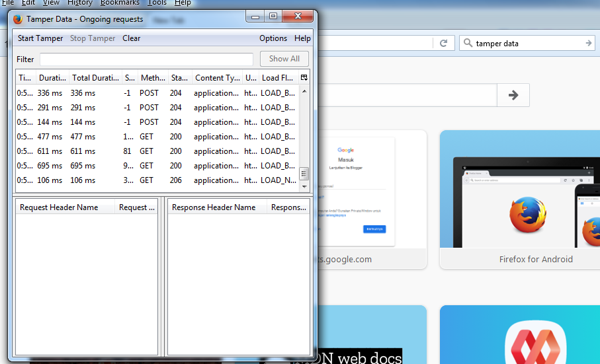Click the Firefox icon in Tamper Data title bar

coord(18,19)
